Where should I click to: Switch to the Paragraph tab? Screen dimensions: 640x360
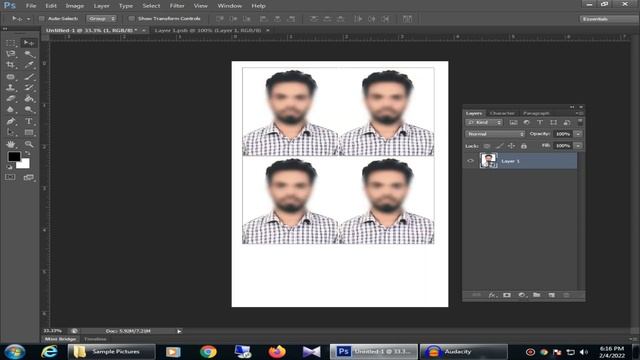click(x=536, y=113)
